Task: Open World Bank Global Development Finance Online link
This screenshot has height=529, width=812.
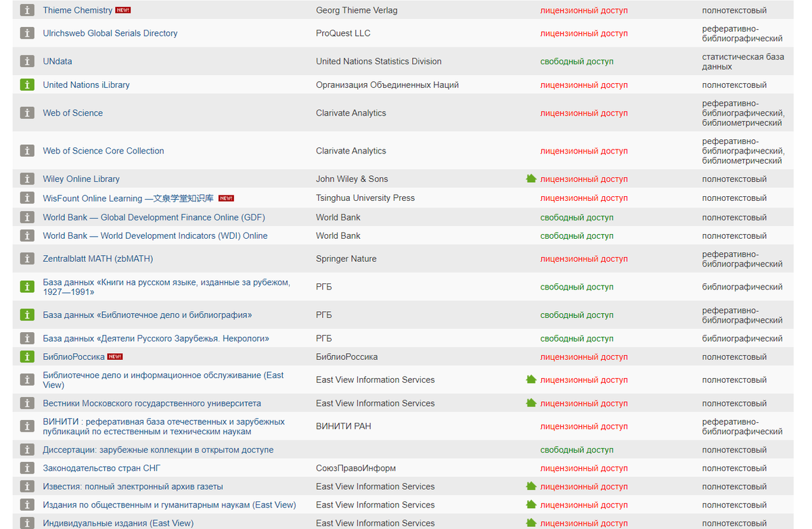Action: coord(154,218)
